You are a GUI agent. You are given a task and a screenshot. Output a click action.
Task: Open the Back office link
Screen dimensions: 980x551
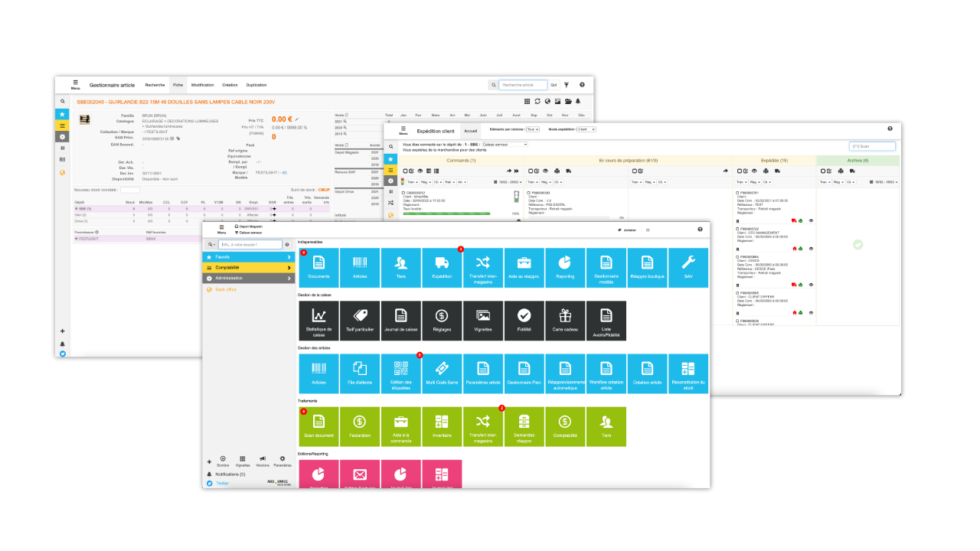225,290
